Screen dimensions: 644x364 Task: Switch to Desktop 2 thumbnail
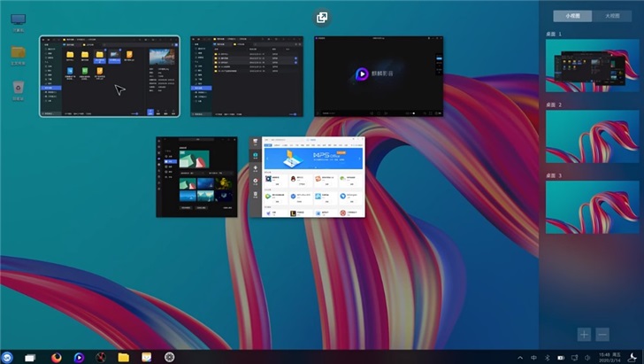591,136
